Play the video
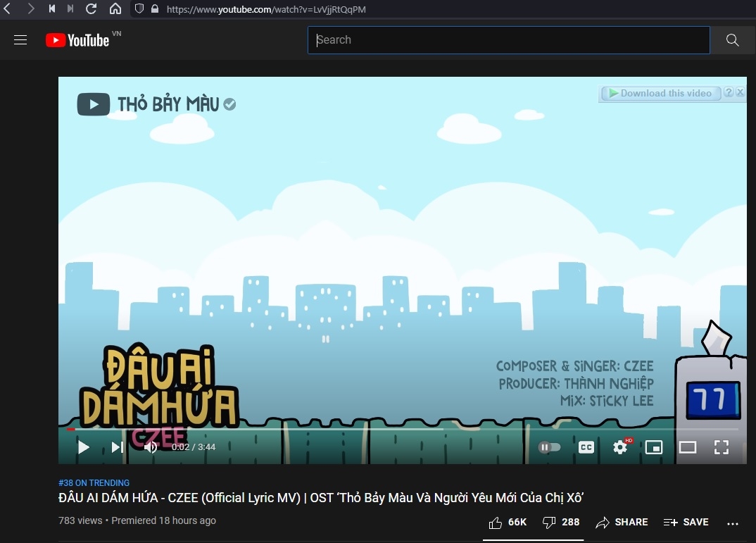The image size is (756, 543). (x=83, y=447)
